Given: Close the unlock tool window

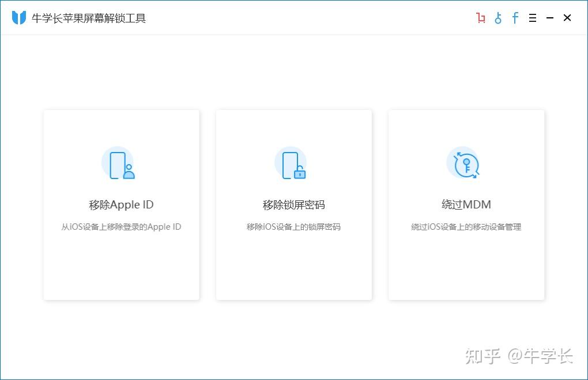Looking at the screenshot, I should pyautogui.click(x=567, y=18).
